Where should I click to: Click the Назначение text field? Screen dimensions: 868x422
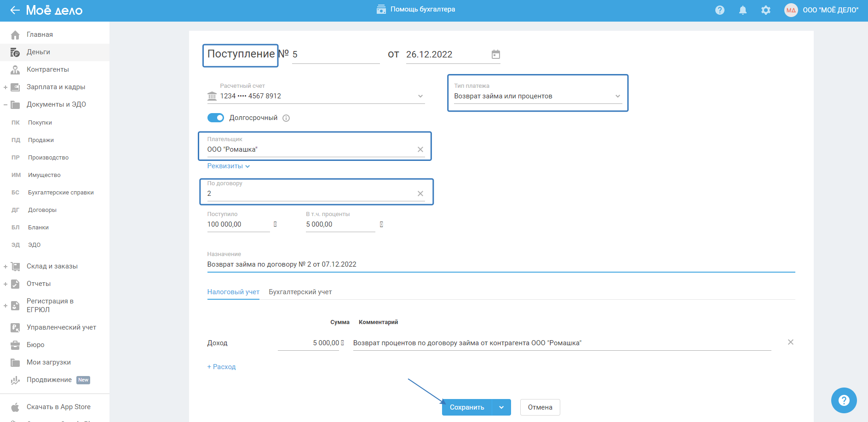pyautogui.click(x=500, y=264)
